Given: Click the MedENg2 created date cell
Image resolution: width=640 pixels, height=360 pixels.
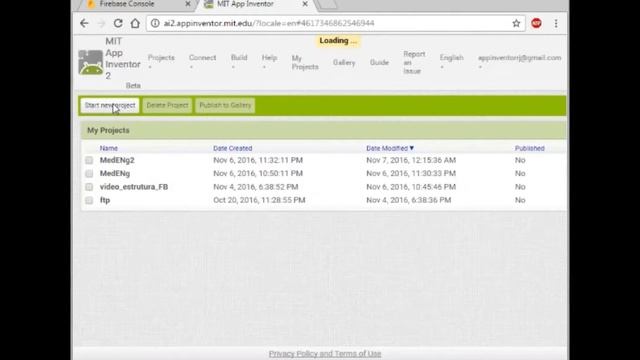Looking at the screenshot, I should pyautogui.click(x=258, y=160).
